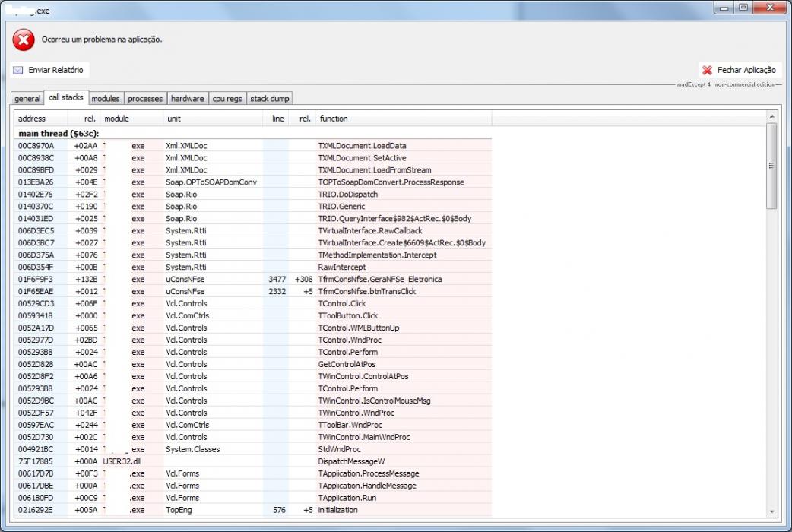Screen dimensions: 792x532
Task: Switch to the general tab
Action: point(27,99)
